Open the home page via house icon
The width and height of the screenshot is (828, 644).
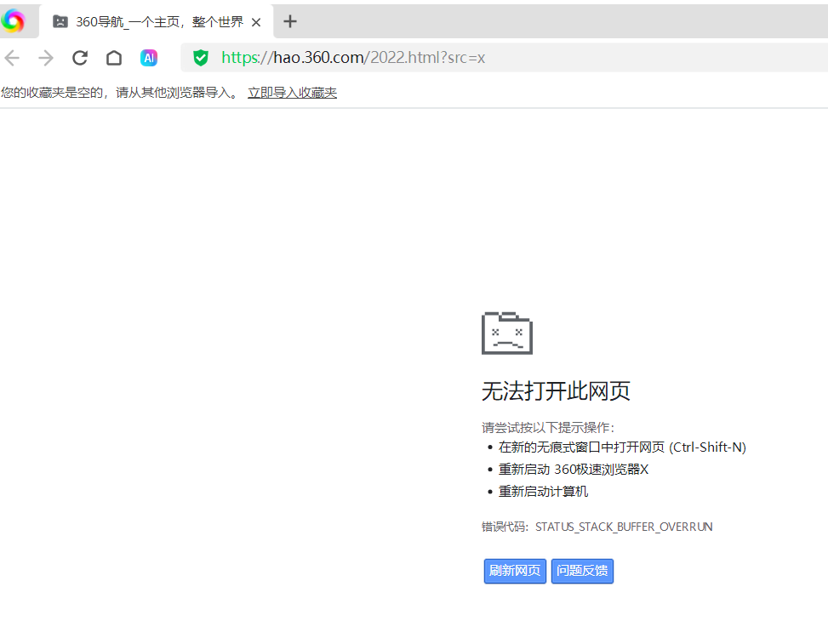[114, 58]
